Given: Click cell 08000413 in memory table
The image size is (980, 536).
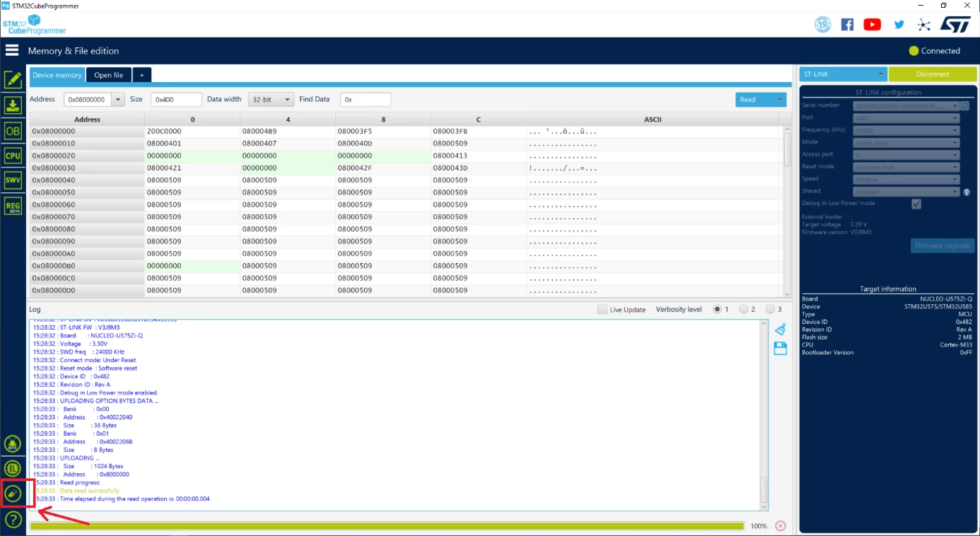Looking at the screenshot, I should click(479, 156).
